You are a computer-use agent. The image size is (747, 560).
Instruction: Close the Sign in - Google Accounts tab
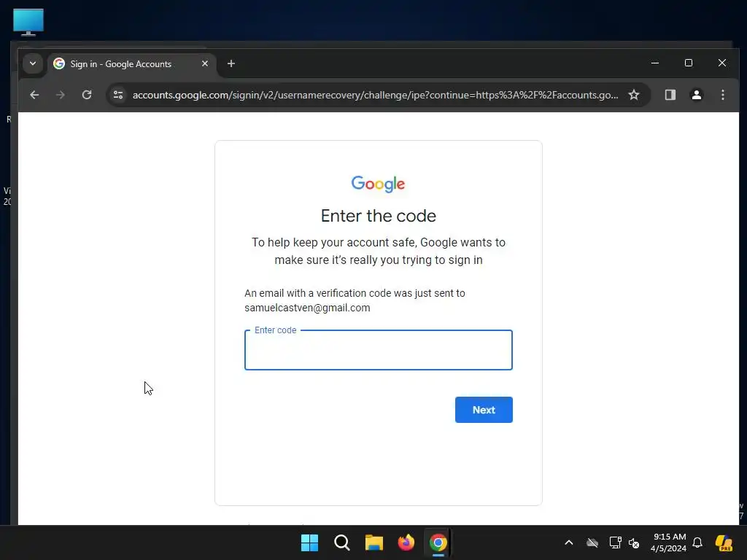tap(205, 63)
